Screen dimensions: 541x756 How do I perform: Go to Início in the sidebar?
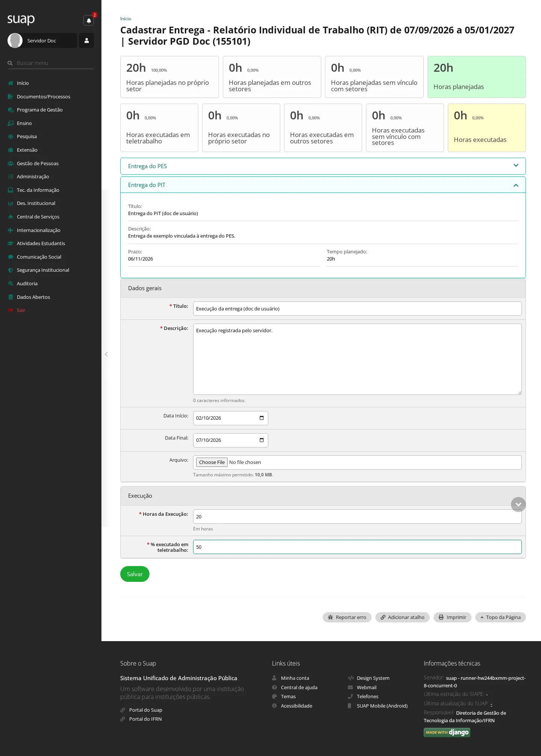click(x=23, y=83)
